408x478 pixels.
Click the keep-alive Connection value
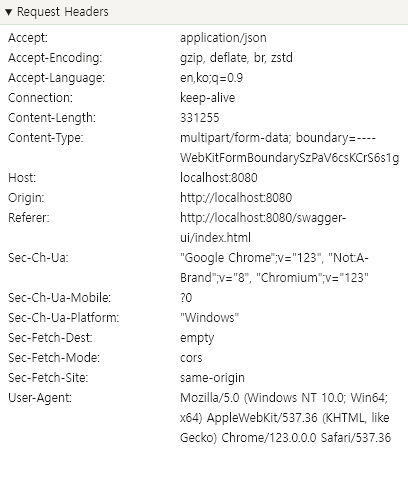pos(208,98)
